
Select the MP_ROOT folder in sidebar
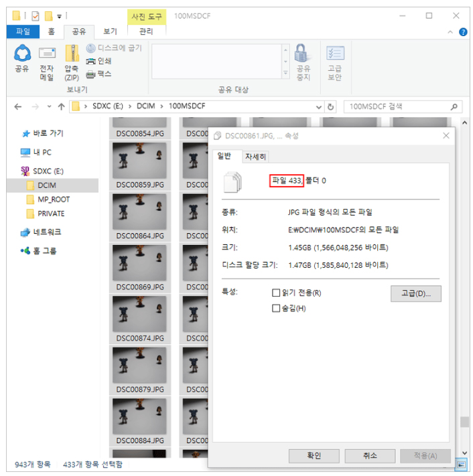point(48,200)
